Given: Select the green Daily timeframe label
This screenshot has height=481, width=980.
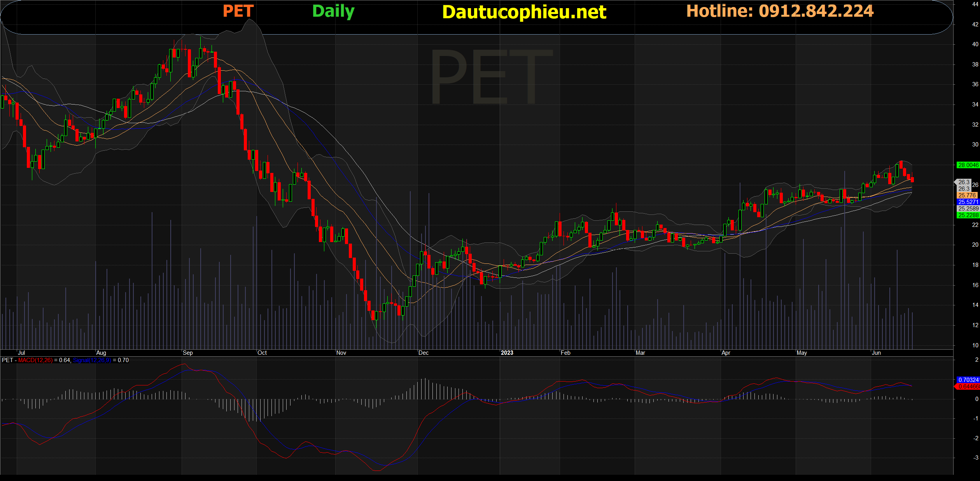Looking at the screenshot, I should click(333, 11).
